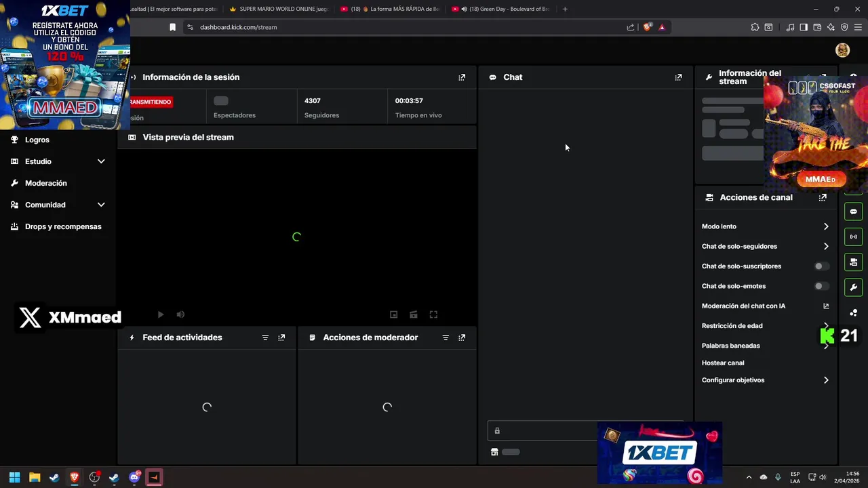868x488 pixels.
Task: Open browser extensions puzzle icon
Action: click(x=755, y=27)
